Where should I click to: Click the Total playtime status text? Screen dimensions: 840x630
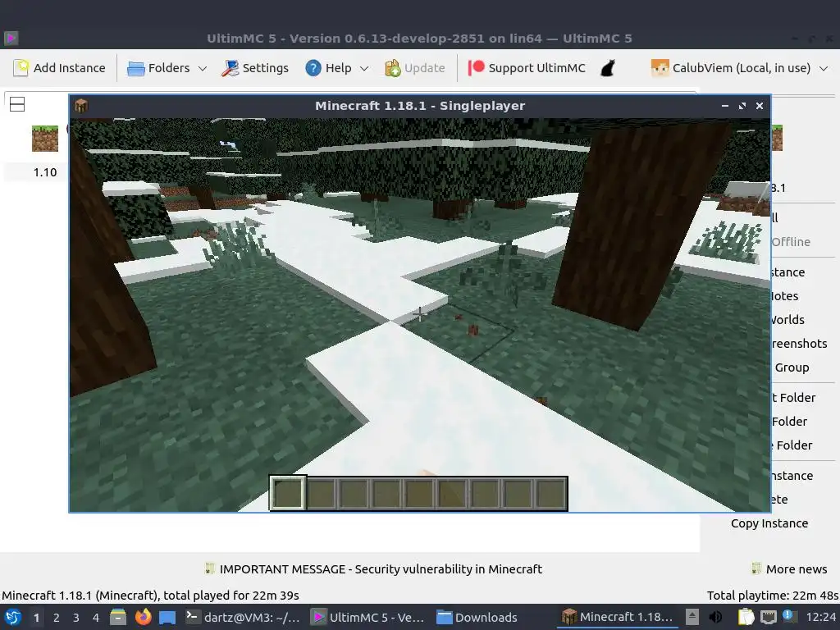[x=773, y=596]
